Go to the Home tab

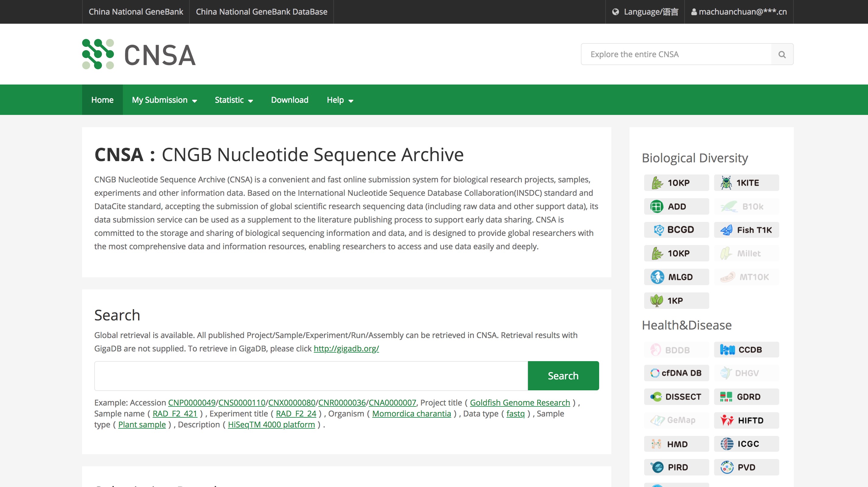[102, 100]
